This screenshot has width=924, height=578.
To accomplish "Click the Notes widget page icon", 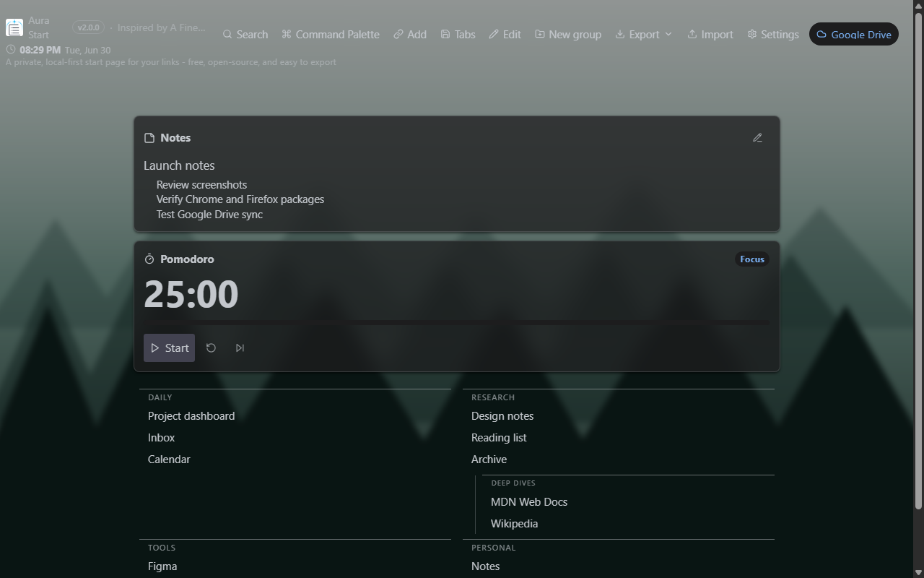I will pos(149,138).
